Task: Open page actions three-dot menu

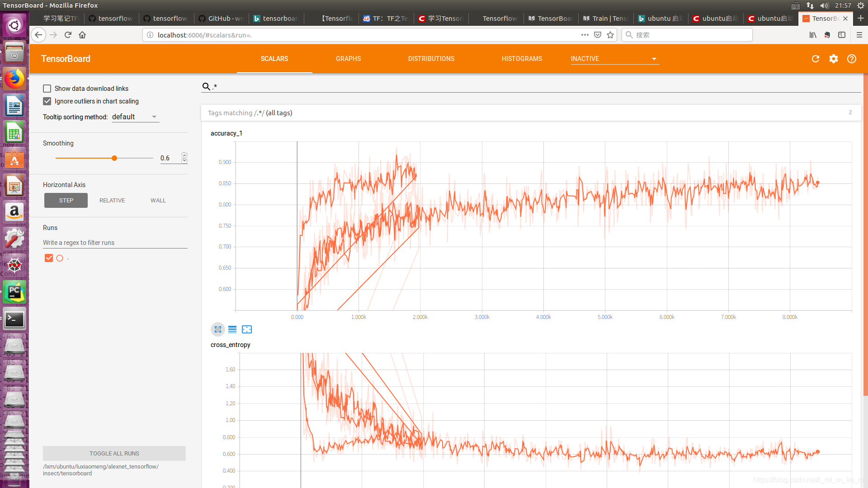Action: pos(585,35)
